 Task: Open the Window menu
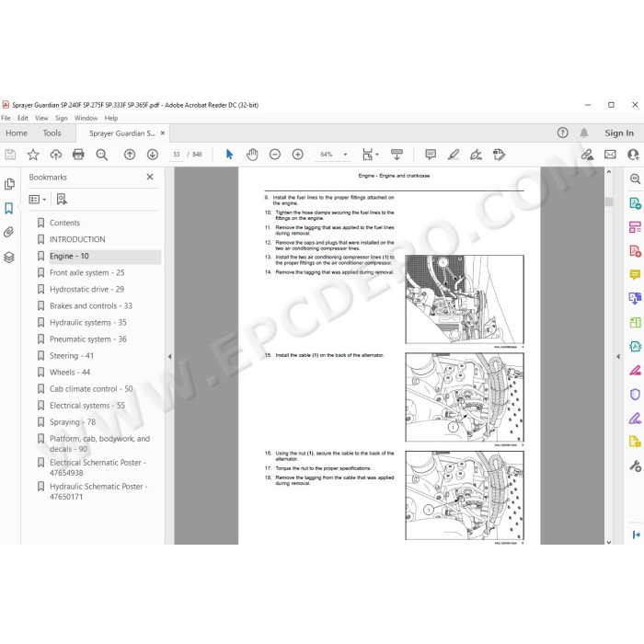coord(86,118)
